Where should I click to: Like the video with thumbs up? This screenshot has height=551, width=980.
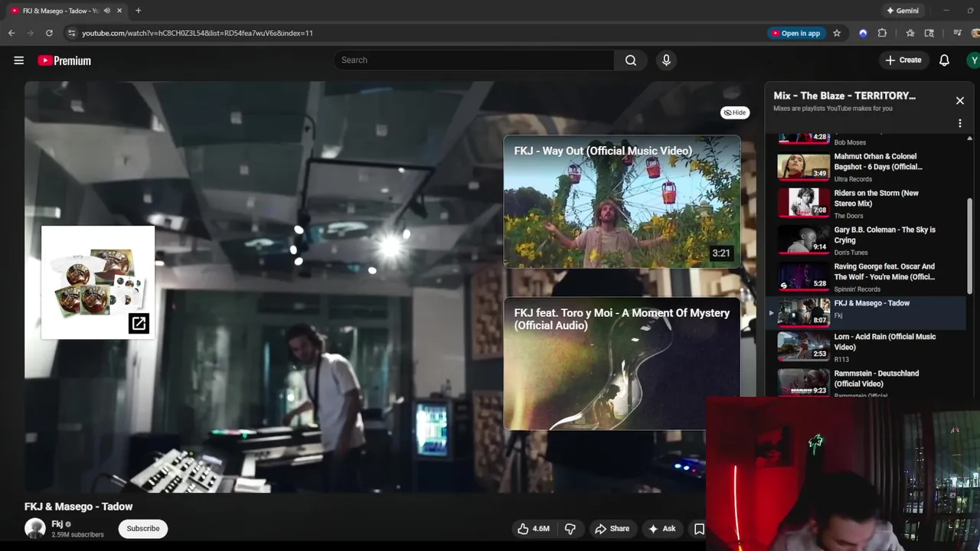click(534, 528)
